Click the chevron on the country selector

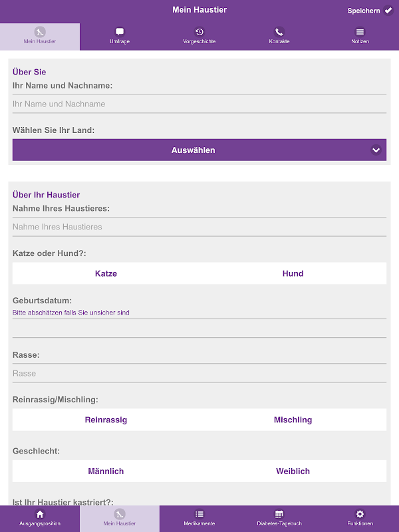pyautogui.click(x=376, y=150)
